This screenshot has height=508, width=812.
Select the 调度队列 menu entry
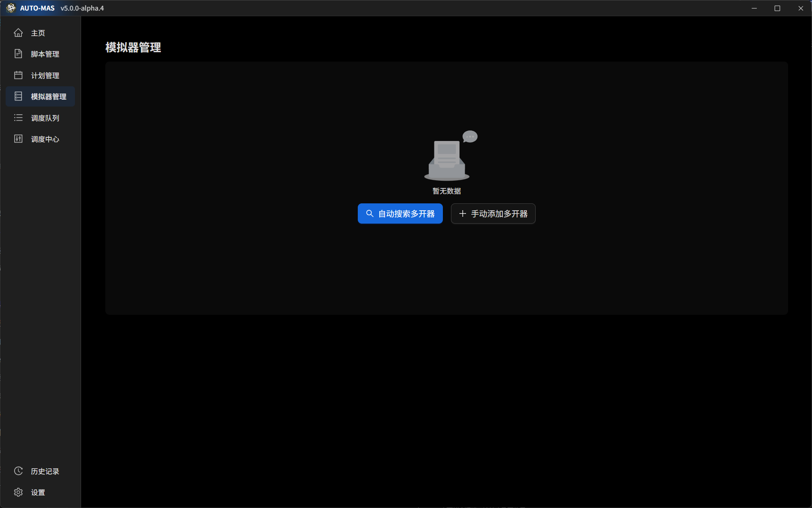(45, 117)
